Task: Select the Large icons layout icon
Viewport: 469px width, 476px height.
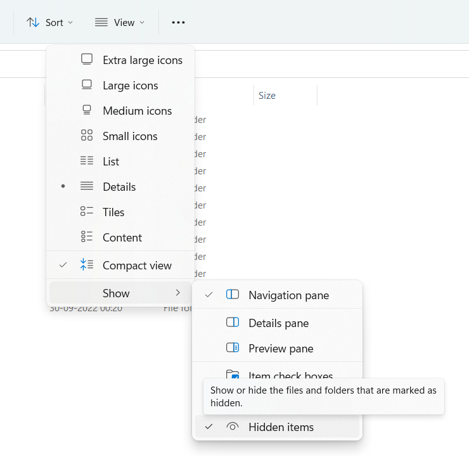Action: 87,85
